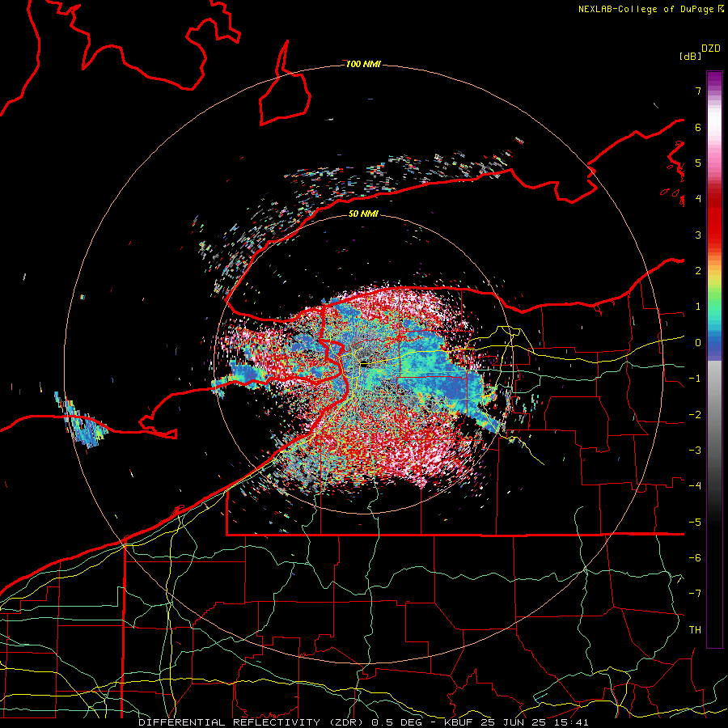Click the TH threshold label on the legend
Screen dimensions: 728x728
(x=695, y=630)
